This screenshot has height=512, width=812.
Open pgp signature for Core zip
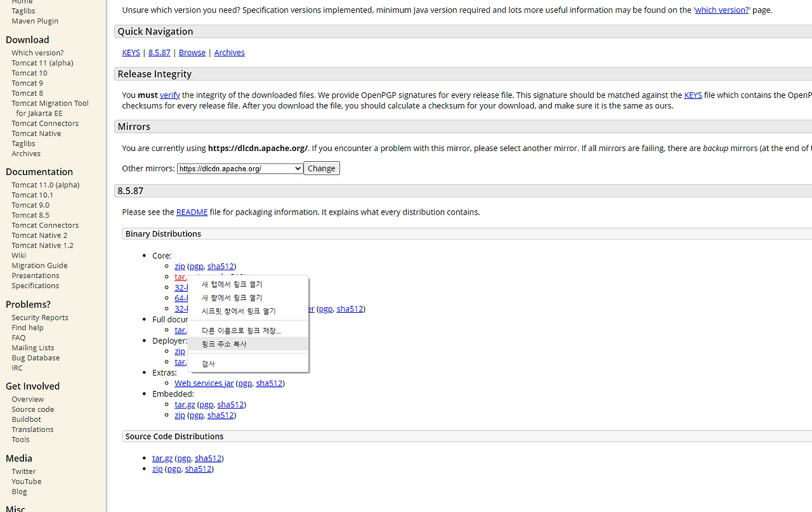[197, 266]
